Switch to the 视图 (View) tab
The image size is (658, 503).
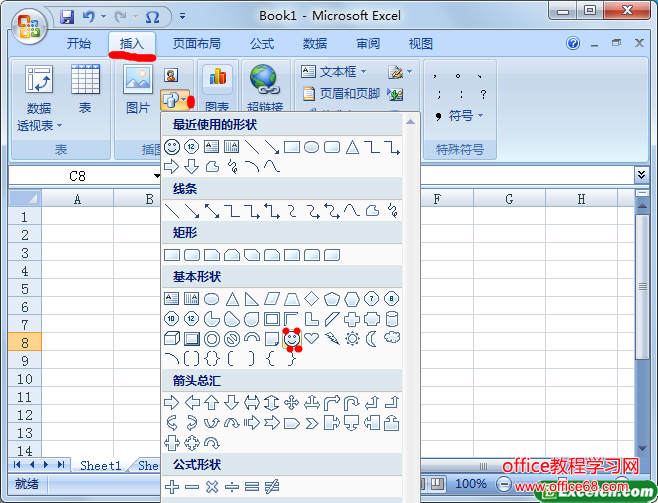[x=421, y=44]
